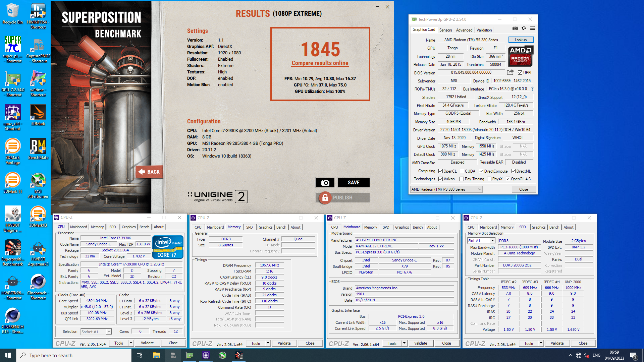Open GPU selection dropdown in GPU-Z
The height and width of the screenshot is (362, 644).
[x=446, y=189]
